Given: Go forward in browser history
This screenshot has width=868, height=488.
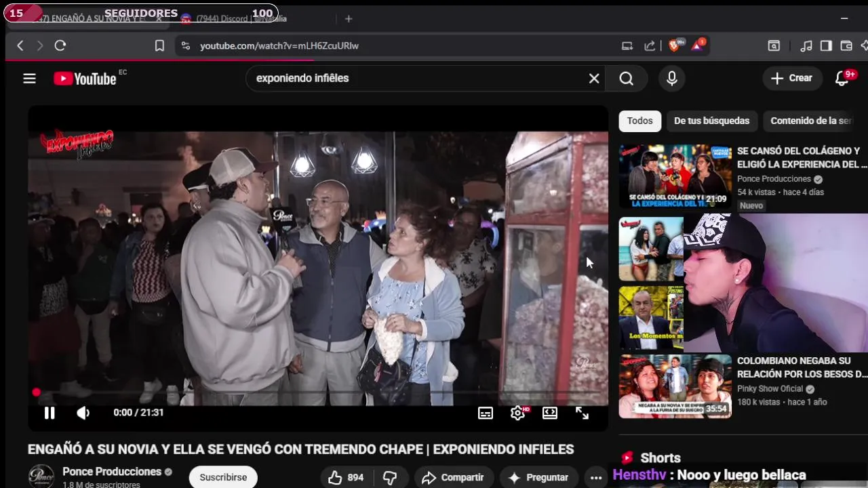Looking at the screenshot, I should click(x=39, y=45).
